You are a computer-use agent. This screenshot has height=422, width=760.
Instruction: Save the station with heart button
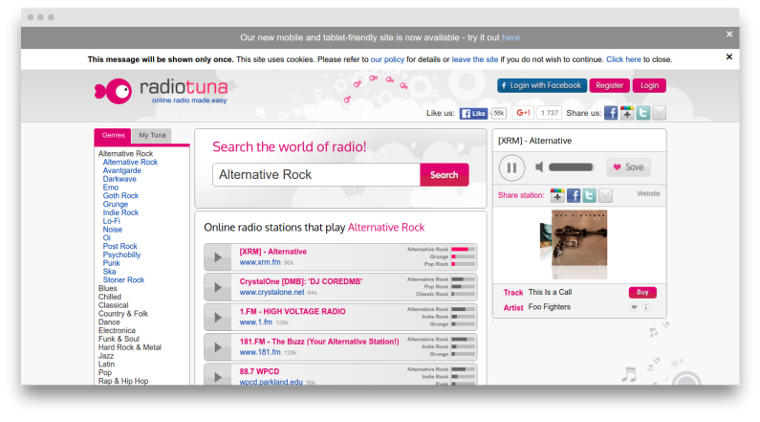[629, 167]
